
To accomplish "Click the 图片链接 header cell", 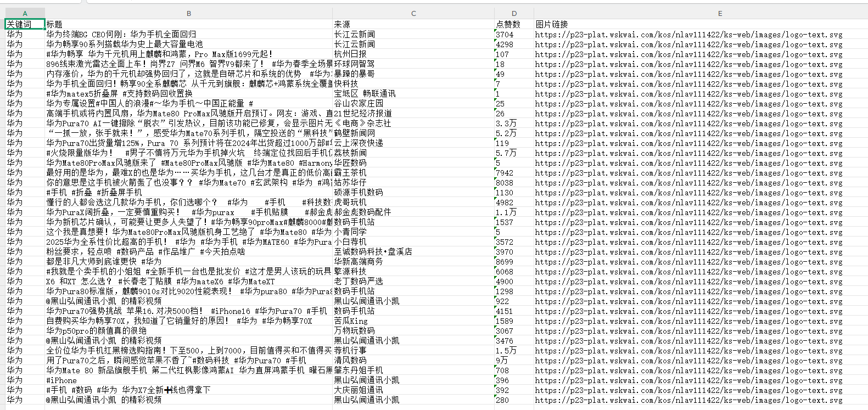I will 701,24.
